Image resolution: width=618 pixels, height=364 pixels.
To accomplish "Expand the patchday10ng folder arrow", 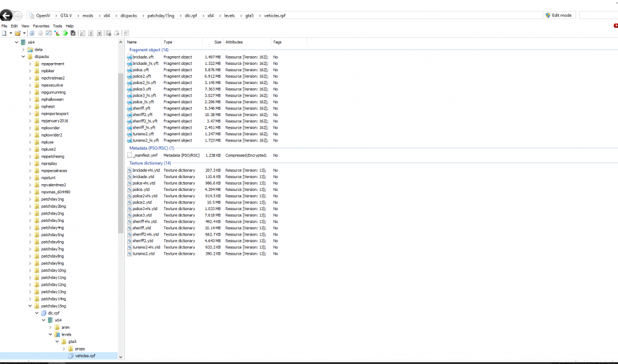I will click(x=30, y=270).
